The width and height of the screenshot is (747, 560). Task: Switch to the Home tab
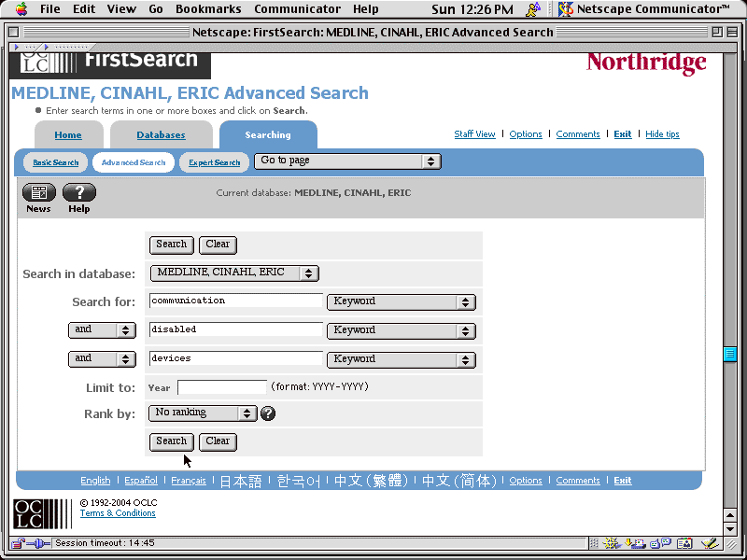(68, 134)
